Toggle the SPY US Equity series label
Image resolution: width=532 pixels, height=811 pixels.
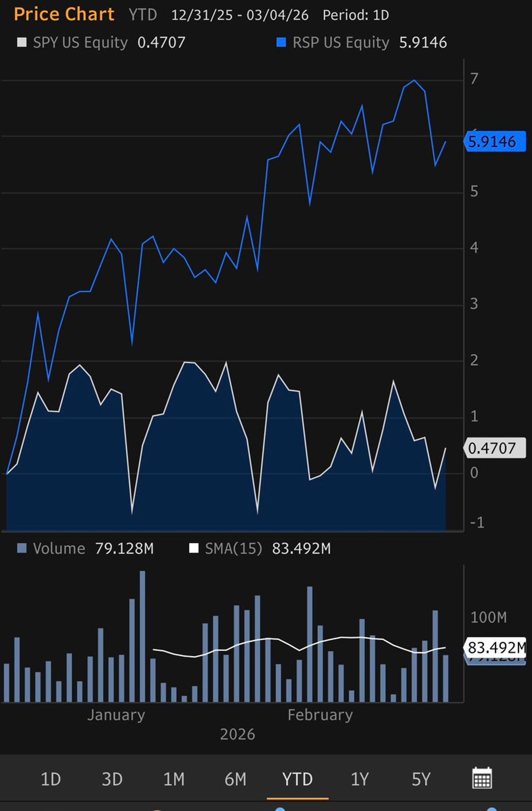[80, 43]
